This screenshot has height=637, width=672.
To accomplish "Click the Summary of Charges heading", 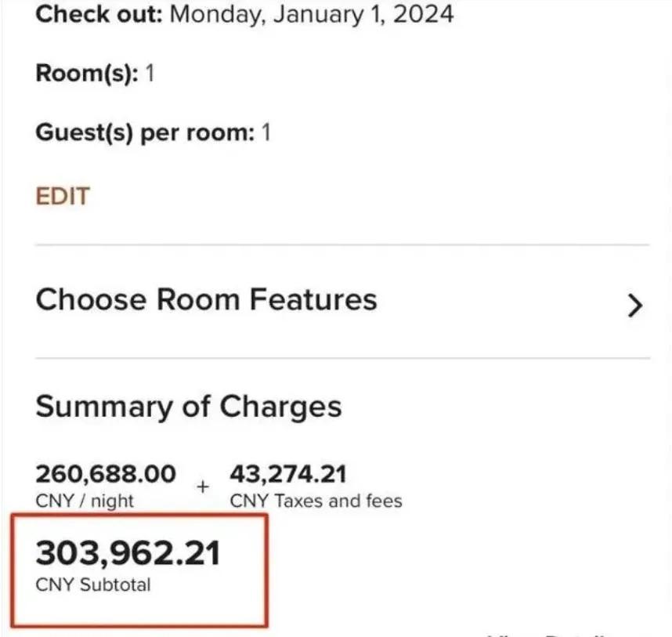I will [189, 407].
